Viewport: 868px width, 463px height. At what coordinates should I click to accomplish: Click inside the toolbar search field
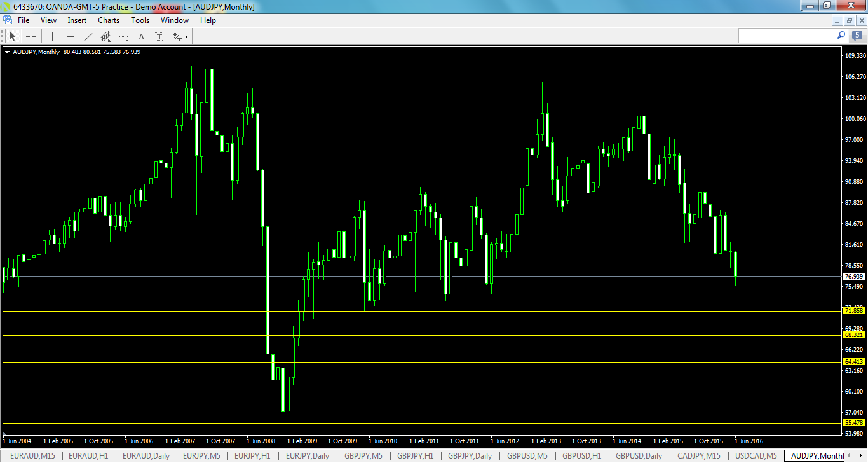pyautogui.click(x=788, y=36)
